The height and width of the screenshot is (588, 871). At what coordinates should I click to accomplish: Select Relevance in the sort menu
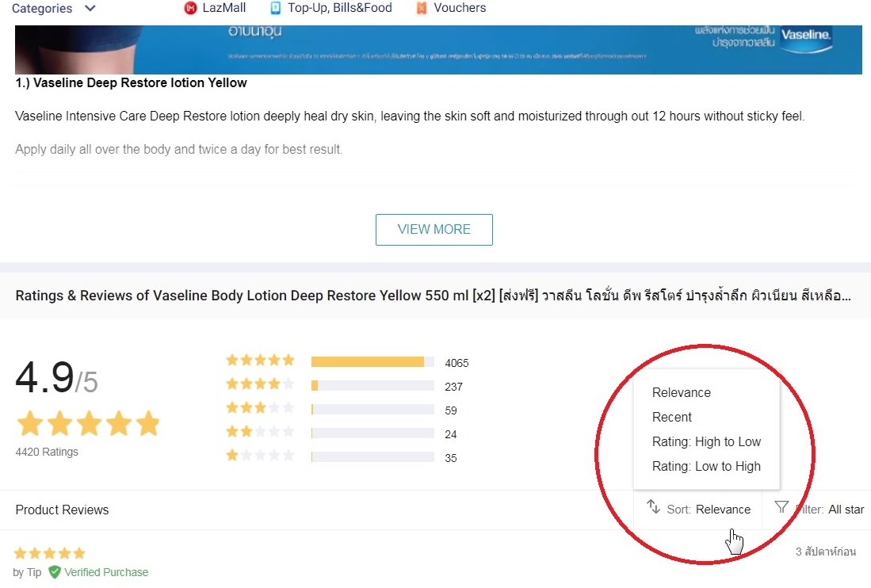pos(681,392)
